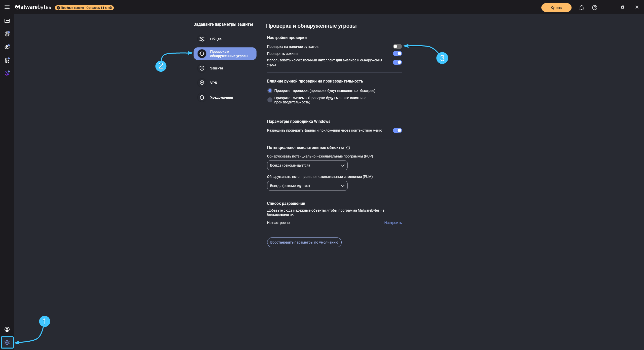
Task: Open the help question mark icon
Action: pos(594,8)
